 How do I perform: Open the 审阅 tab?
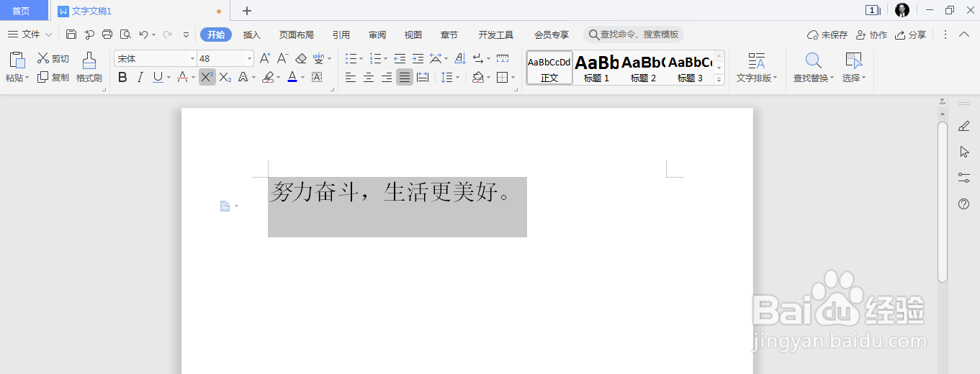point(377,35)
